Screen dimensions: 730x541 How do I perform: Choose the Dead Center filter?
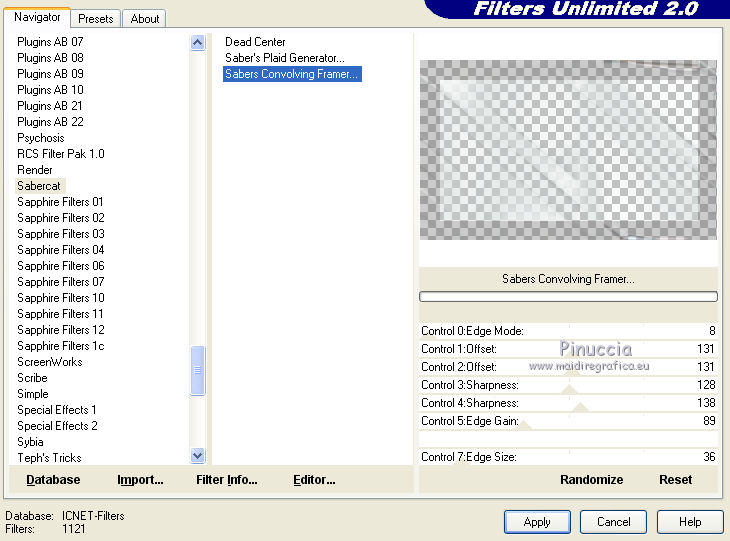coord(255,42)
